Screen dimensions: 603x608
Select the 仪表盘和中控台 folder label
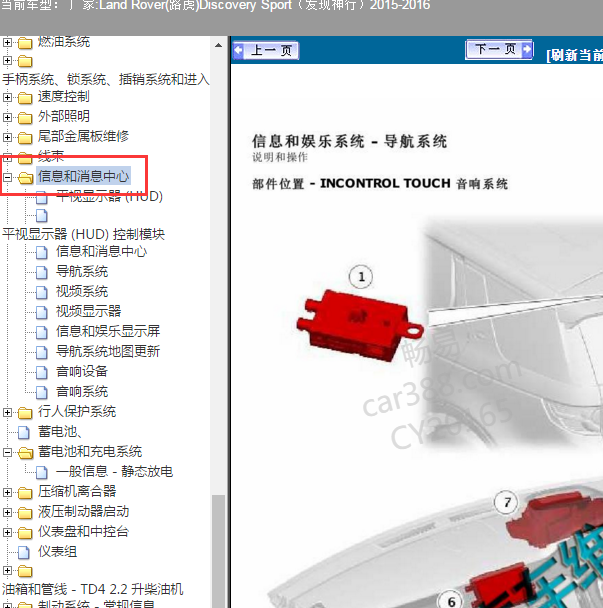[83, 532]
